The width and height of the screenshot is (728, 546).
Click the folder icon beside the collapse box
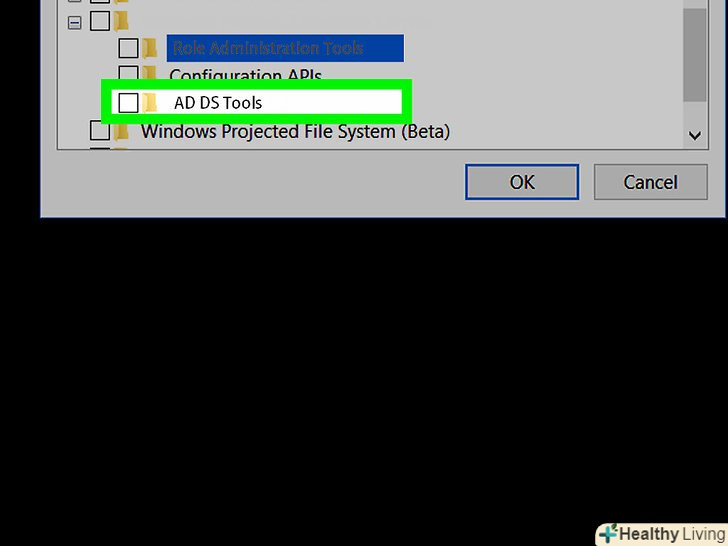coord(121,21)
